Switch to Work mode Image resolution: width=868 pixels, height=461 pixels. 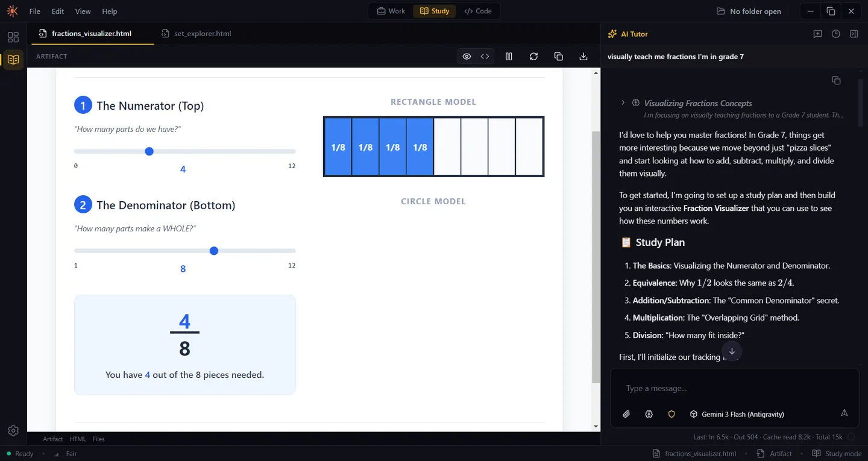coord(391,11)
